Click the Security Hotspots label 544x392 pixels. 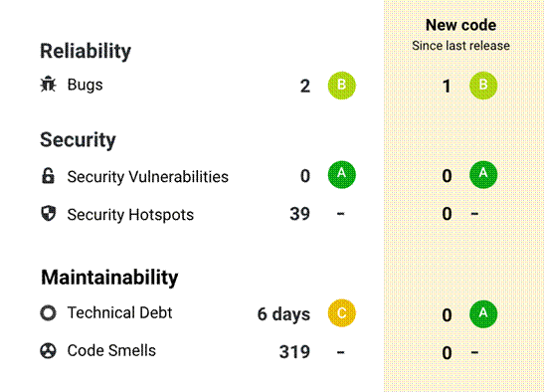click(130, 215)
